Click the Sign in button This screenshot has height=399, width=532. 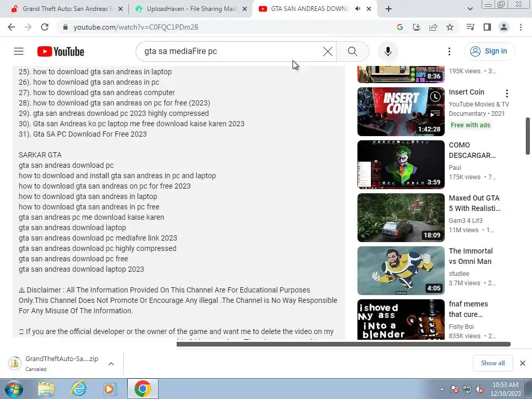click(x=489, y=51)
